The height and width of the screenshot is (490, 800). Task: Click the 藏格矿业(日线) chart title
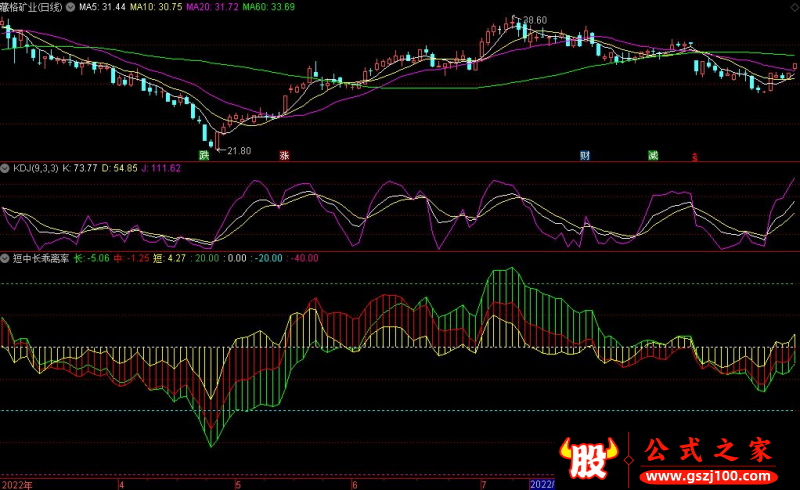(31, 6)
